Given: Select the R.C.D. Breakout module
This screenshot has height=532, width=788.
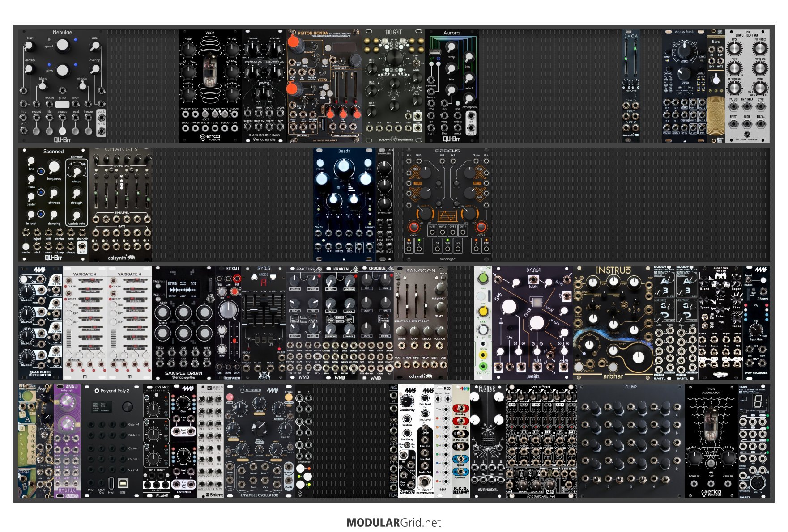Looking at the screenshot, I should pyautogui.click(x=461, y=441).
